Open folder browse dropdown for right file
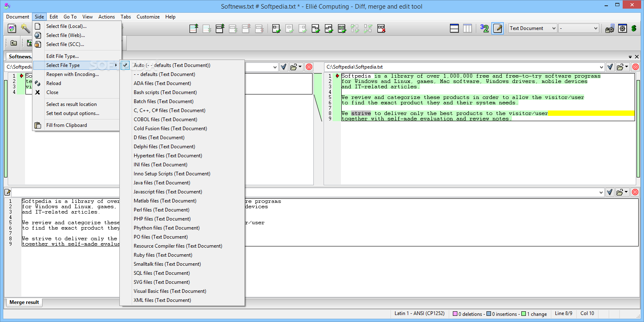 [x=622, y=67]
